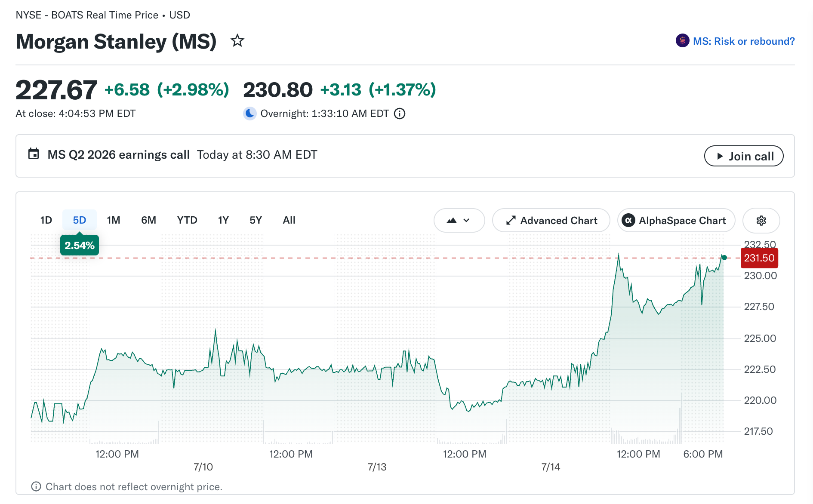Join the MS Q2 2026 earnings call
The width and height of the screenshot is (813, 504).
click(x=744, y=156)
